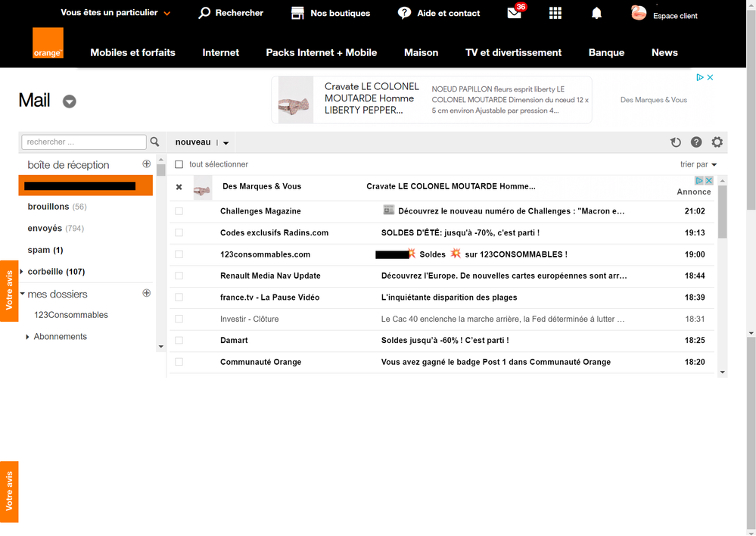Expand the corbeille folder arrow
This screenshot has height=536, width=756.
pyautogui.click(x=22, y=272)
